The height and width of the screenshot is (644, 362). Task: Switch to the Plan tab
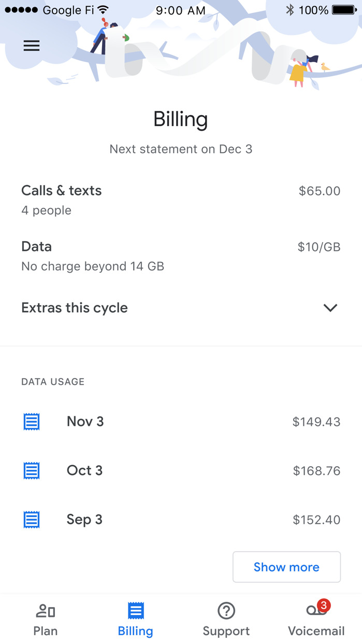pyautogui.click(x=45, y=618)
